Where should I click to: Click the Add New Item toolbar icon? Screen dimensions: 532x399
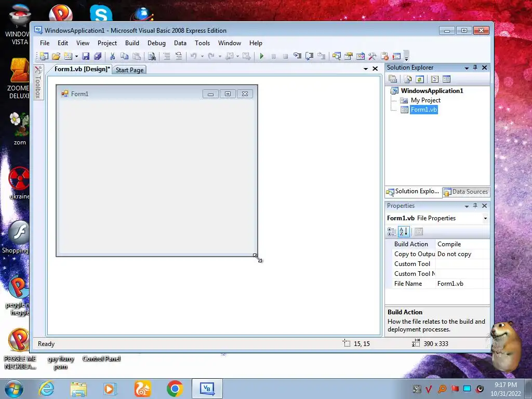coord(68,56)
